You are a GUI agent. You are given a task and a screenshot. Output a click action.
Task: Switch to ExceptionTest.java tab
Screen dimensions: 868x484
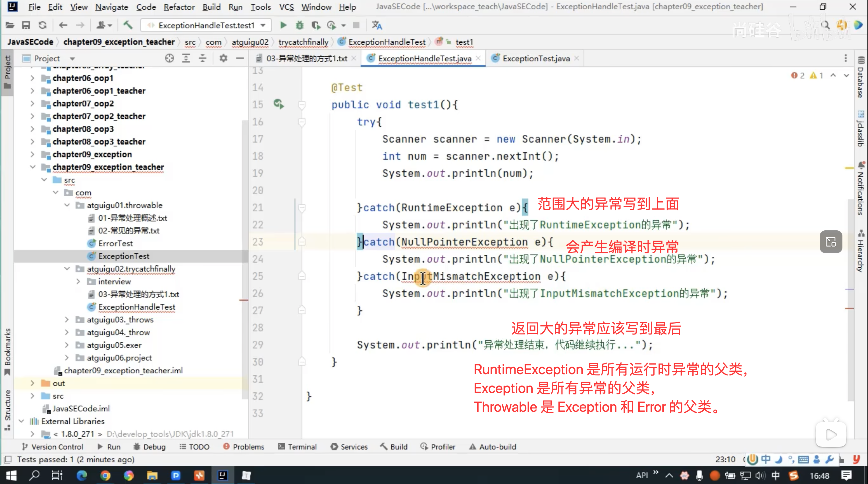[x=536, y=58]
